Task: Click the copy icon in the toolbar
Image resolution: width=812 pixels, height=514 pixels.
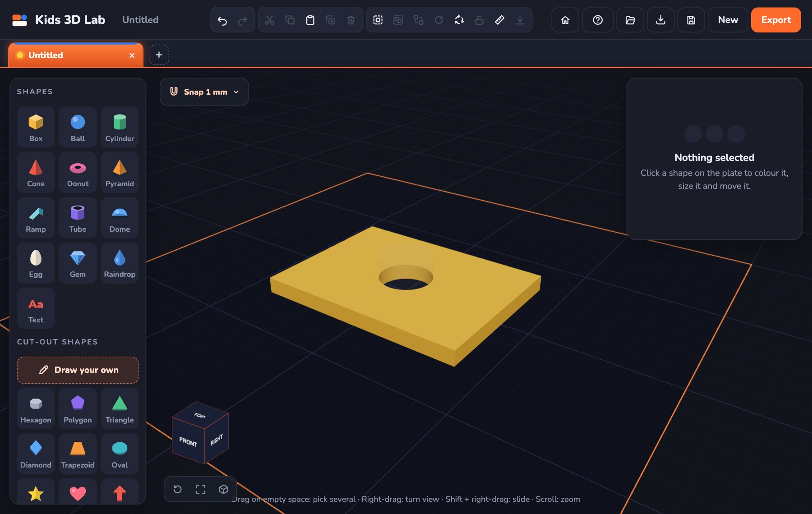Action: [290, 20]
